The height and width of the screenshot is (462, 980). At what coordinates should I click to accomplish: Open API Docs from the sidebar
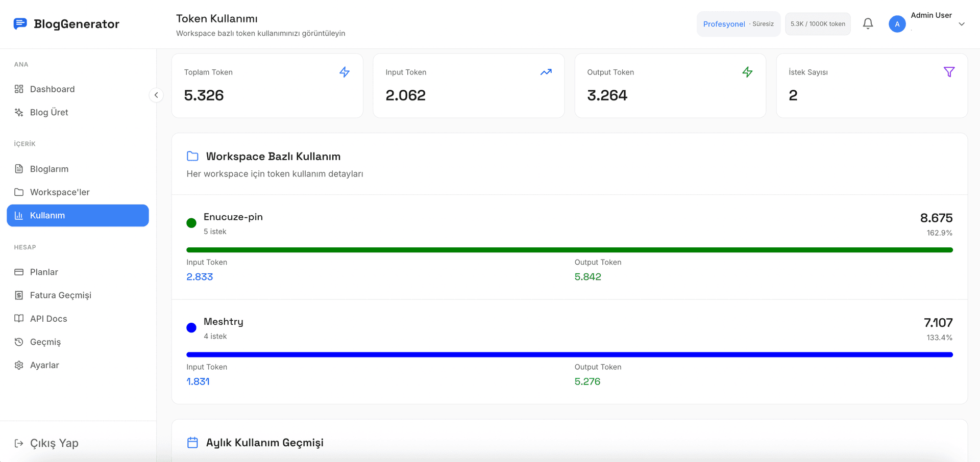[48, 318]
